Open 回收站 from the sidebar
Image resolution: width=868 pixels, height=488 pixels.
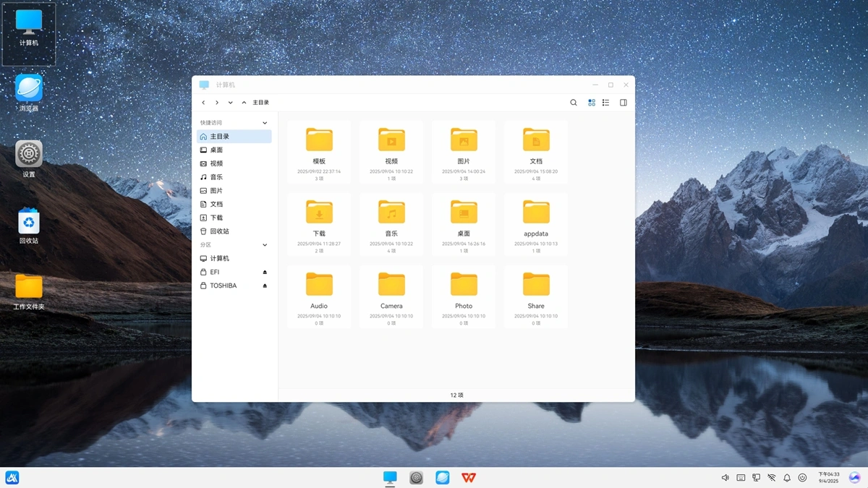pos(219,231)
